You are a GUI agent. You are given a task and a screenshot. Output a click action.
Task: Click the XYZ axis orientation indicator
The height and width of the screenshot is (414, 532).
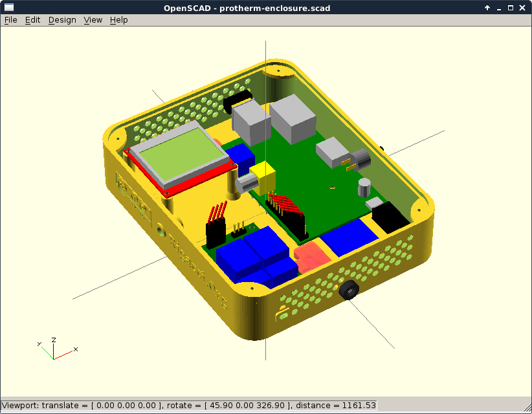57,349
